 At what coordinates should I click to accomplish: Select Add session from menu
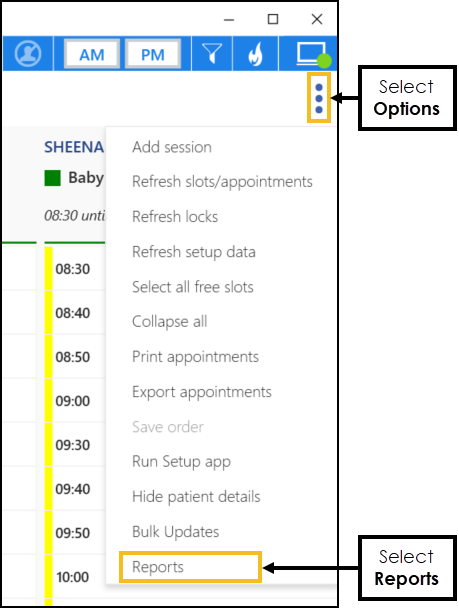172,147
